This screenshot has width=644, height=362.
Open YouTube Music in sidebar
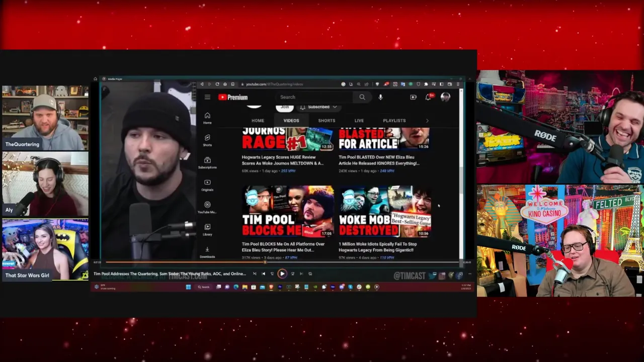pyautogui.click(x=207, y=207)
